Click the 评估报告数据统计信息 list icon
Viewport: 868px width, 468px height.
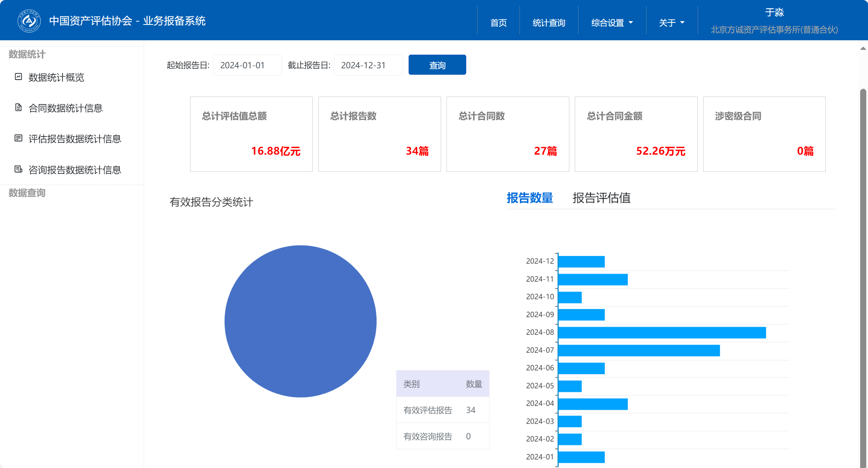click(x=18, y=138)
